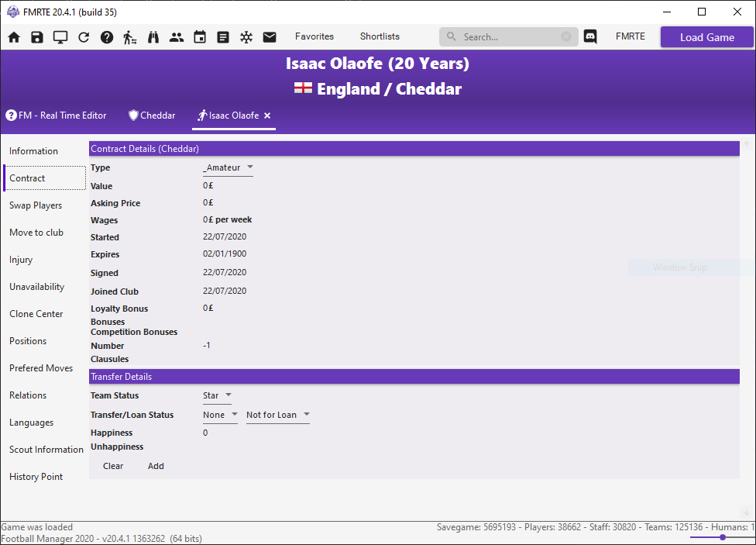Open Favorites list
The height and width of the screenshot is (545, 756).
[314, 36]
